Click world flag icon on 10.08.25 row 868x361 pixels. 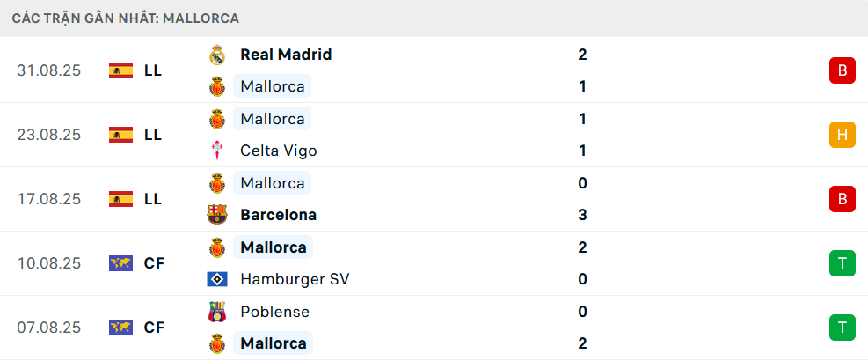[120, 263]
